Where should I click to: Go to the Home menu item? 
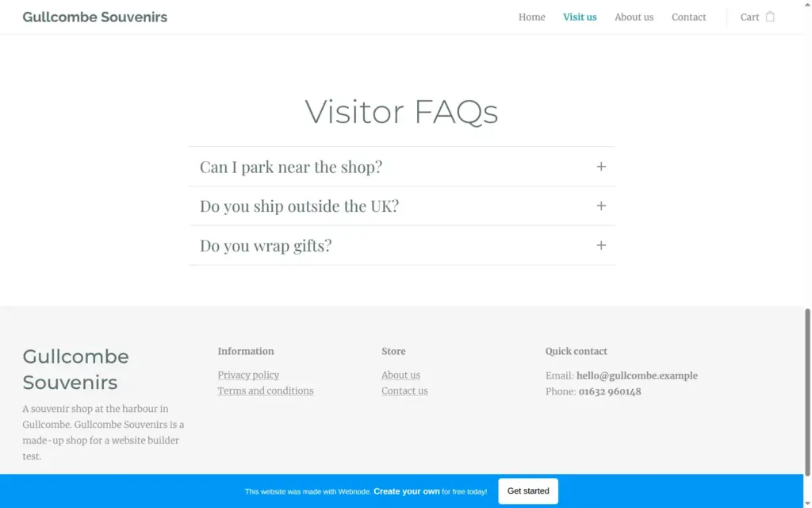tap(532, 17)
